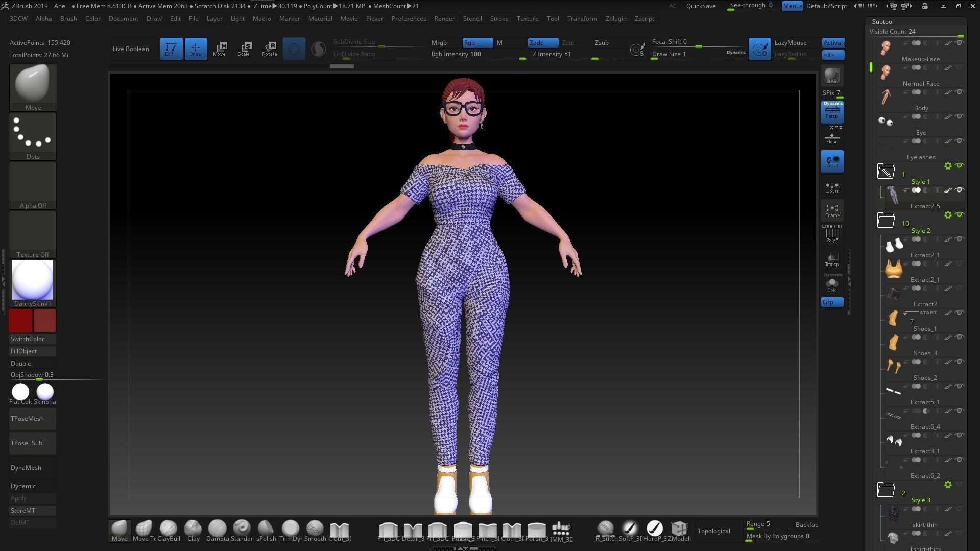980x551 pixels.
Task: Activate the Draw mode button
Action: [196, 49]
